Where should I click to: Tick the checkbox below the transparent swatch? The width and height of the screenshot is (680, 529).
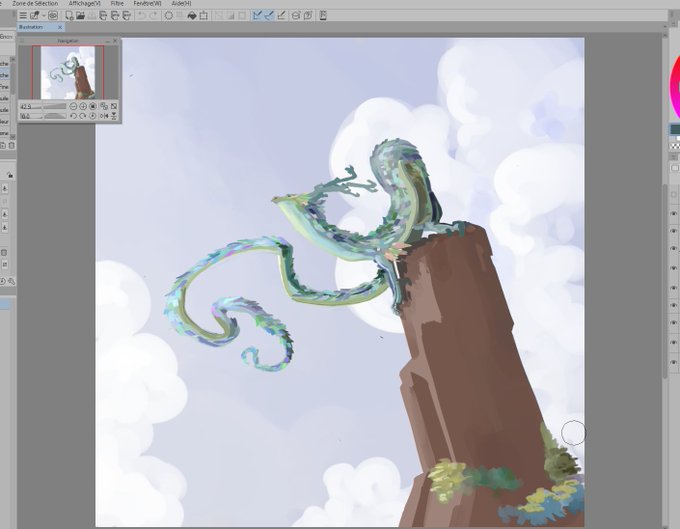[675, 168]
